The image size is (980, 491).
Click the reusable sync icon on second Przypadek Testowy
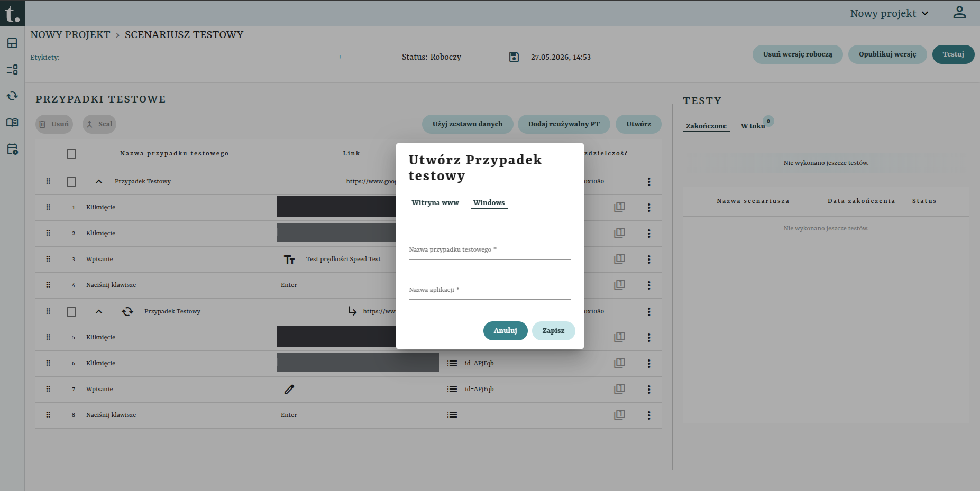click(x=127, y=312)
